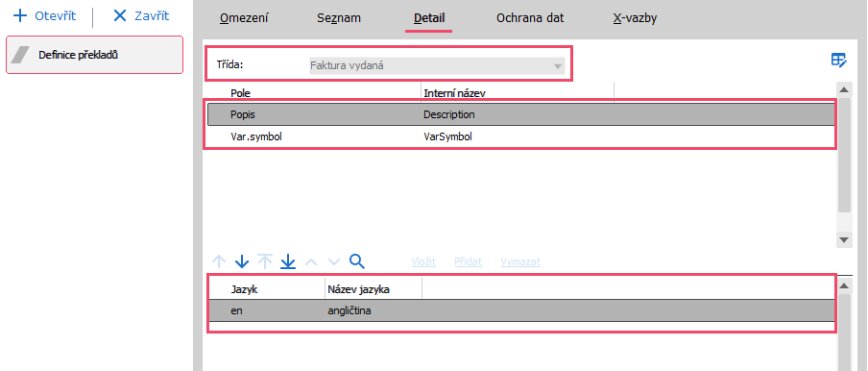868x371 pixels.
Task: Select the Var.symbol row
Action: click(x=520, y=136)
